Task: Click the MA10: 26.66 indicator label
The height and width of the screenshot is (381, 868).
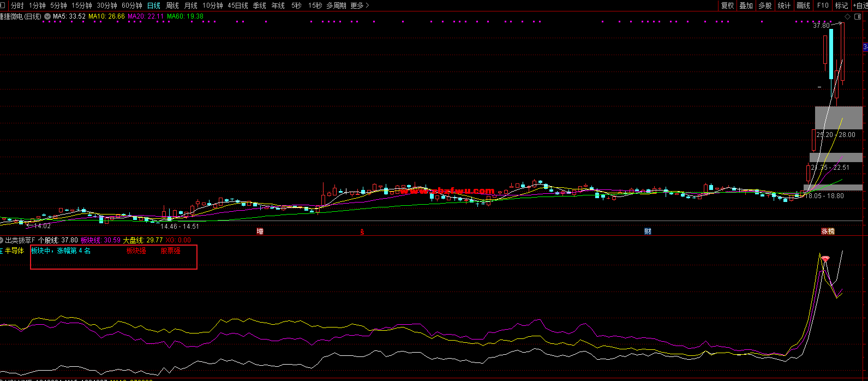Action: pyautogui.click(x=107, y=16)
